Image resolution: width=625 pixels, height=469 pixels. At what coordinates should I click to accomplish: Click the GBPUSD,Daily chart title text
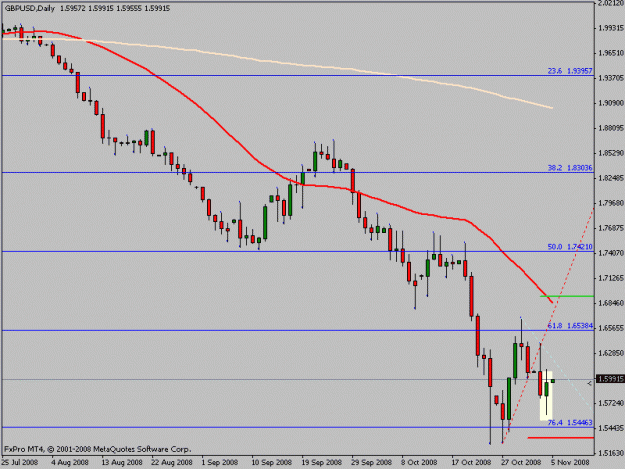(x=29, y=8)
